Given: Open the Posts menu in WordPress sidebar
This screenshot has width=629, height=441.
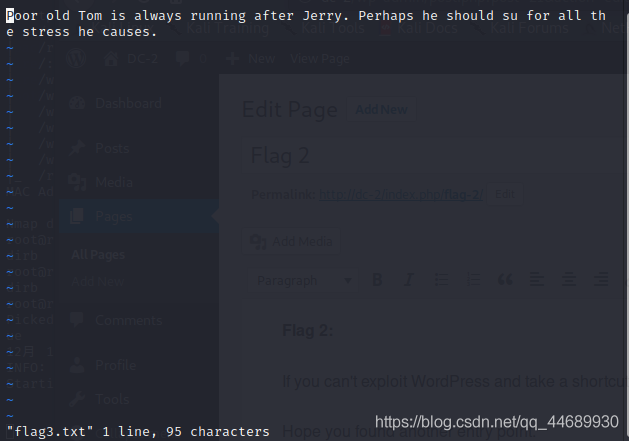Looking at the screenshot, I should pyautogui.click(x=112, y=148).
